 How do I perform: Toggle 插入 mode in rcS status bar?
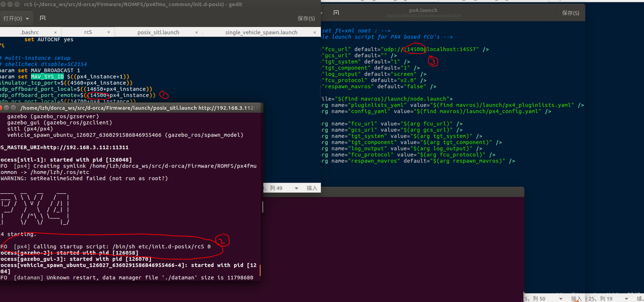pyautogui.click(x=312, y=188)
